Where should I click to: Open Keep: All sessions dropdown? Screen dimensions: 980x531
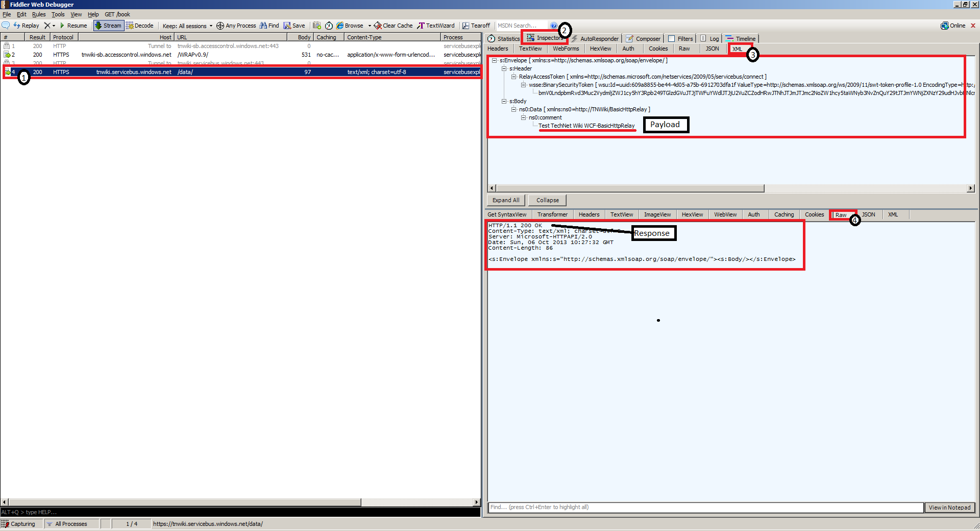click(187, 26)
